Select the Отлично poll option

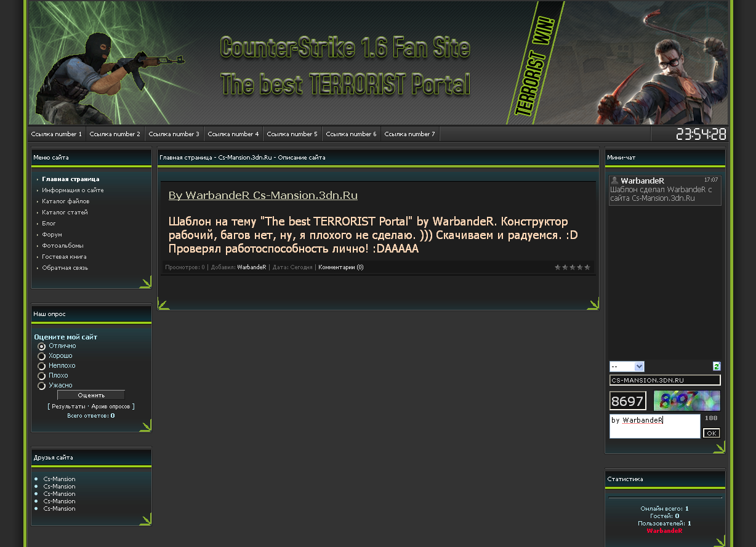[x=42, y=346]
